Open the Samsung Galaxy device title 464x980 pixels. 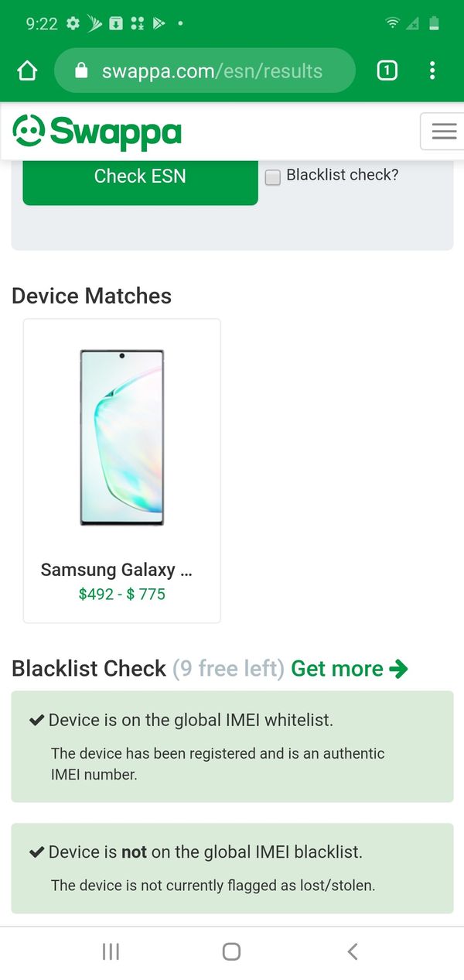tap(117, 571)
